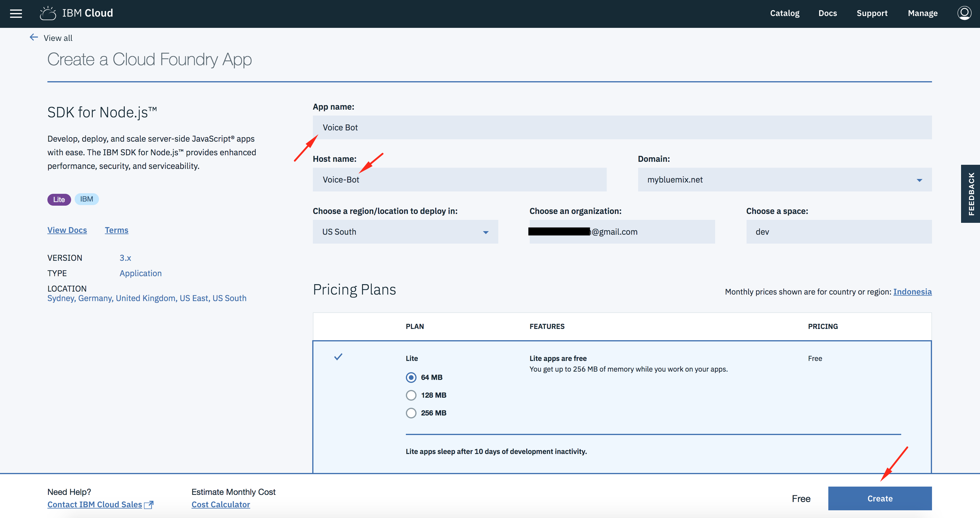Screen dimensions: 980x518
Task: Open the US South region dropdown
Action: (x=405, y=232)
